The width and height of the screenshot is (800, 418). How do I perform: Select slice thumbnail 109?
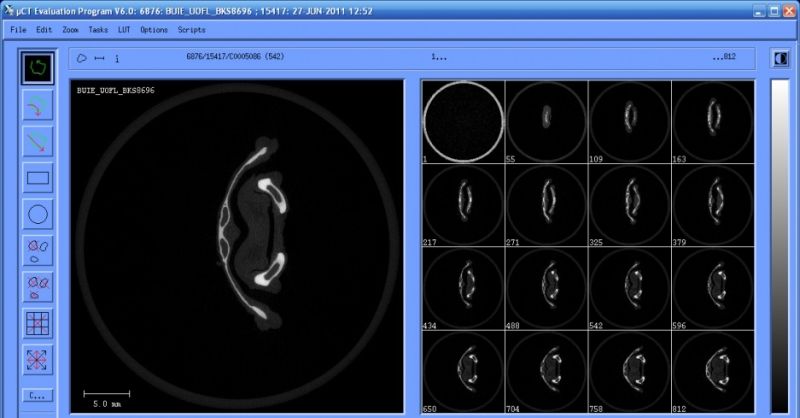tap(630, 122)
